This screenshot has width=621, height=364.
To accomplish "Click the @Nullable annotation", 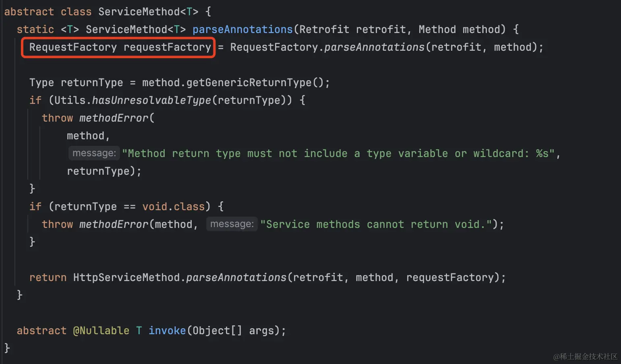I will click(101, 331).
